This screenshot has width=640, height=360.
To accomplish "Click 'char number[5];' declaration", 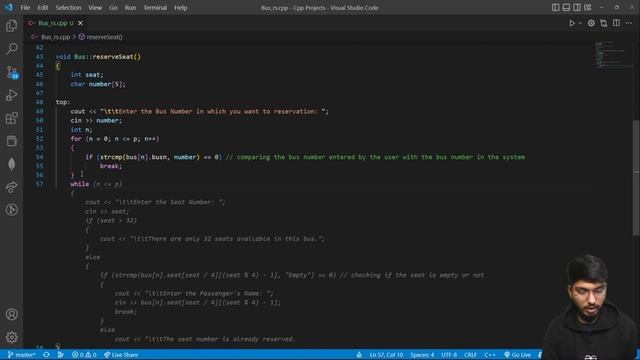I will 98,84.
